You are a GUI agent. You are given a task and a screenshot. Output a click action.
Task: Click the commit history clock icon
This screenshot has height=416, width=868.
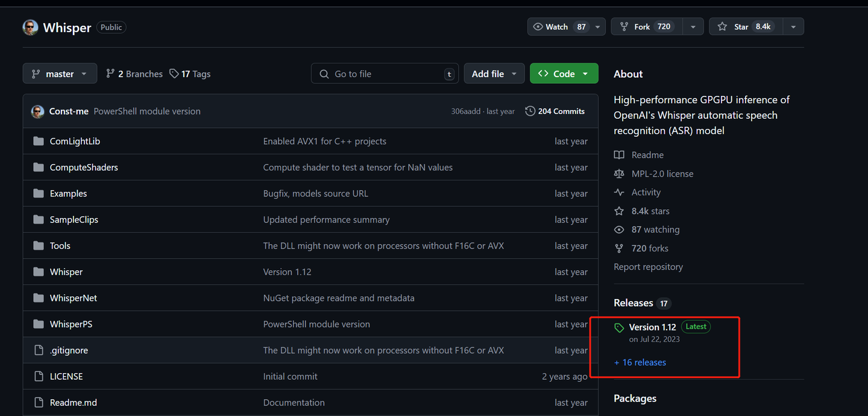click(x=530, y=111)
